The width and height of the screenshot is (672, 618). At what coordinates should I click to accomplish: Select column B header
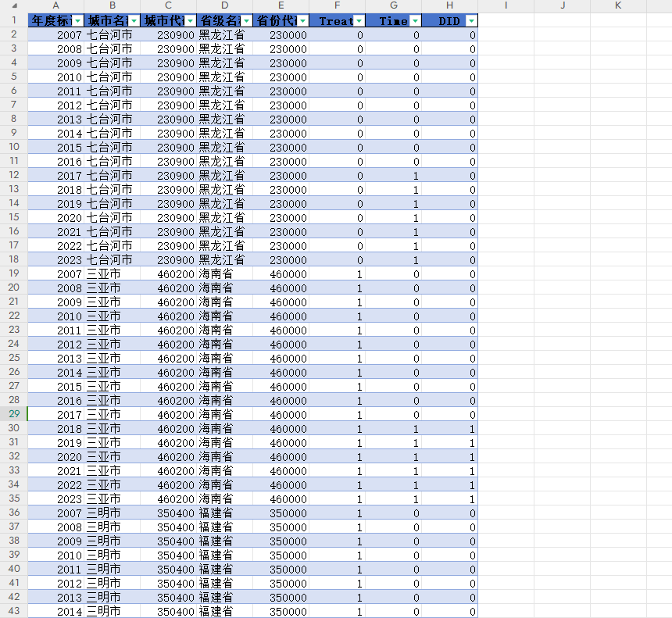(x=113, y=5)
